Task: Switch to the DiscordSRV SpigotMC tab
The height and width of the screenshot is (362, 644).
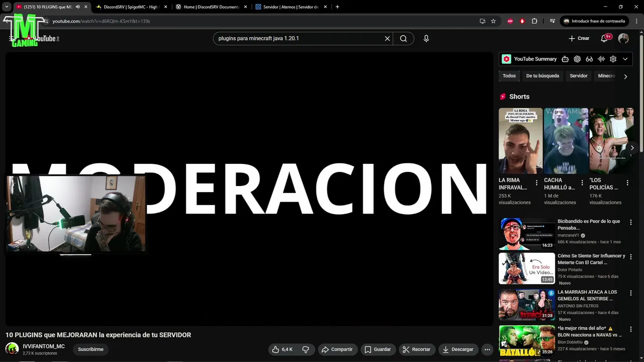Action: [x=131, y=7]
